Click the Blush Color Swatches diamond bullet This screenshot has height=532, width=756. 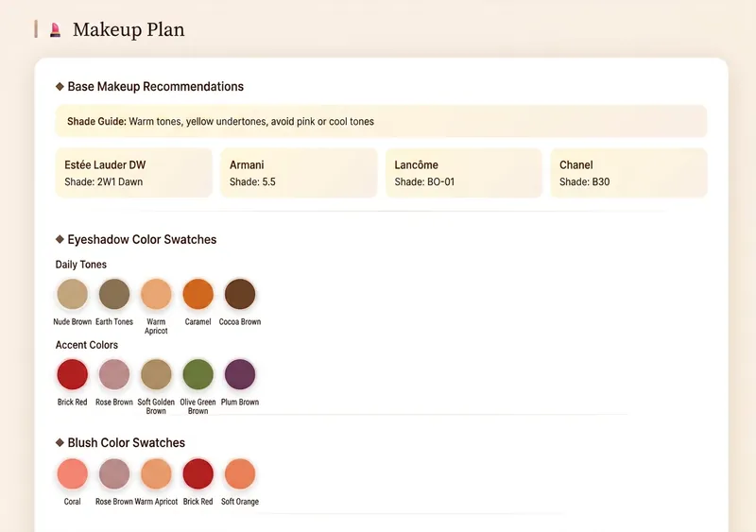tap(60, 442)
